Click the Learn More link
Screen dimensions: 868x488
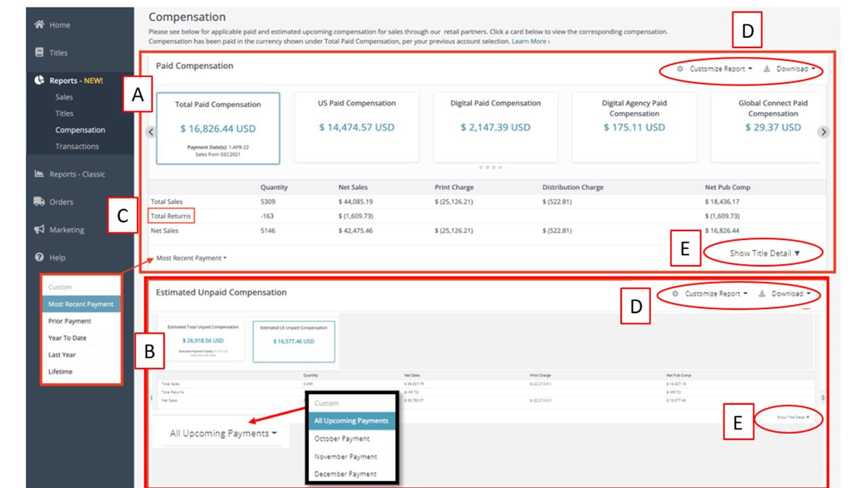(x=530, y=41)
